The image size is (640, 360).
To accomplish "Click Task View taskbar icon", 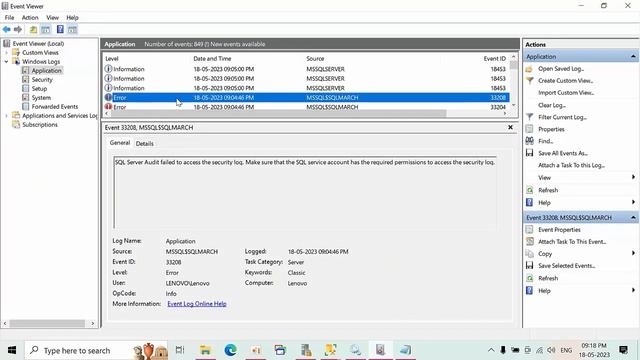I will point(180,350).
